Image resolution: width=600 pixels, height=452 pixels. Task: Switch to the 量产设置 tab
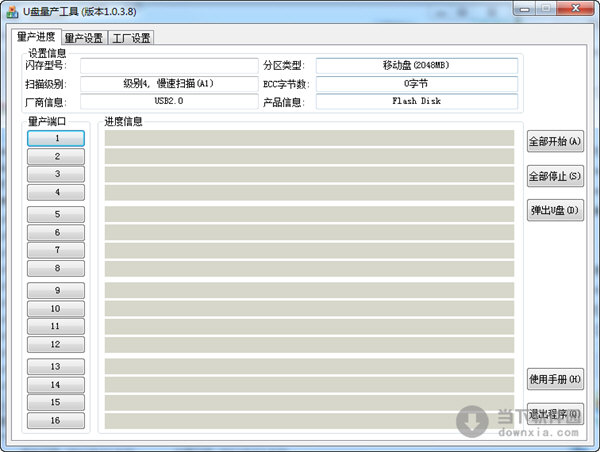pyautogui.click(x=83, y=38)
